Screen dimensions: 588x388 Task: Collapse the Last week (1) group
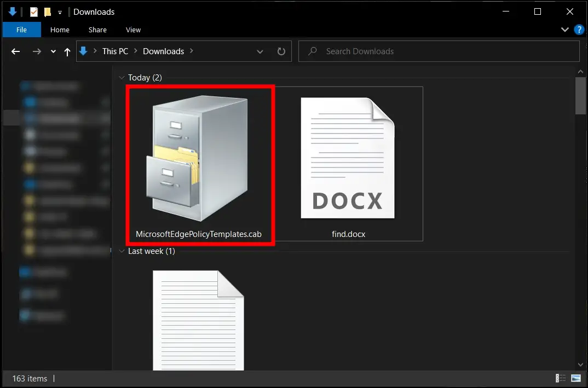click(x=122, y=251)
